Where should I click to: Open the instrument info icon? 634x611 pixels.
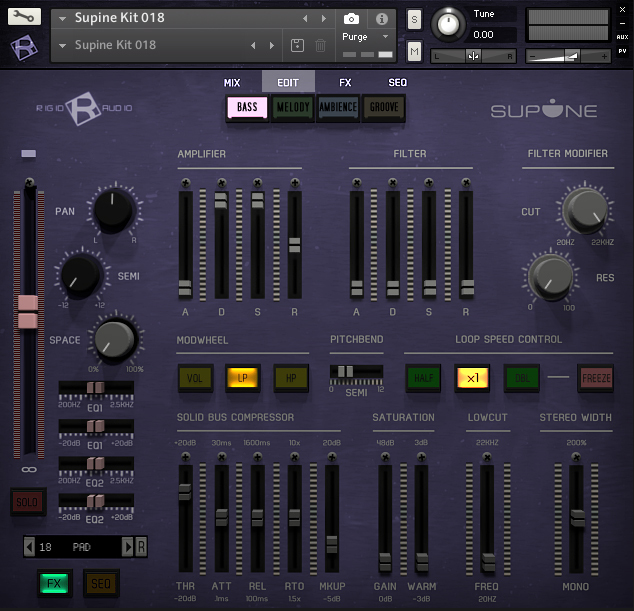pyautogui.click(x=381, y=18)
